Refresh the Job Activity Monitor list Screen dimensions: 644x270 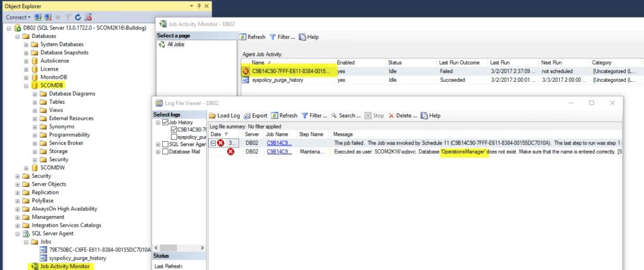(252, 37)
